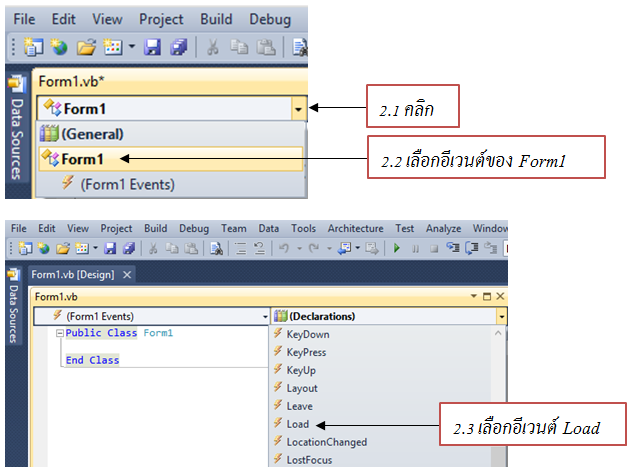Select Form1.vb* document tab in upper window
Screen dimensions: 644x473
coord(71,81)
